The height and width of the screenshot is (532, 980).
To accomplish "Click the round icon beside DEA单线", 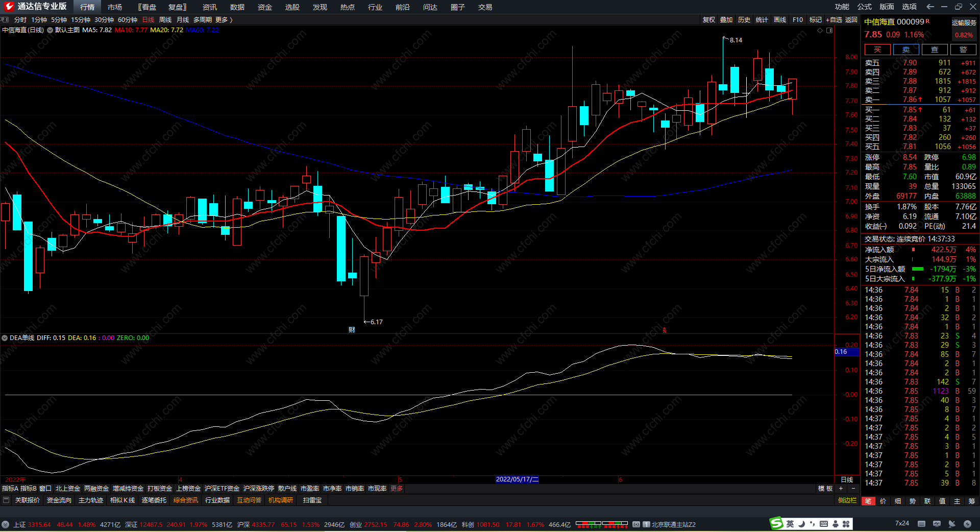I will [5, 338].
